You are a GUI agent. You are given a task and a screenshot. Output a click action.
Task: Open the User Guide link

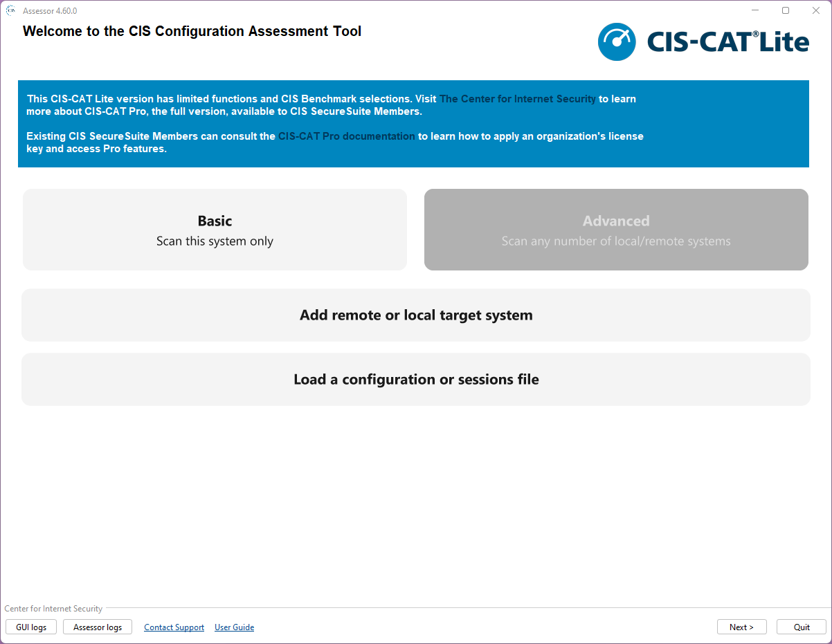tap(234, 627)
